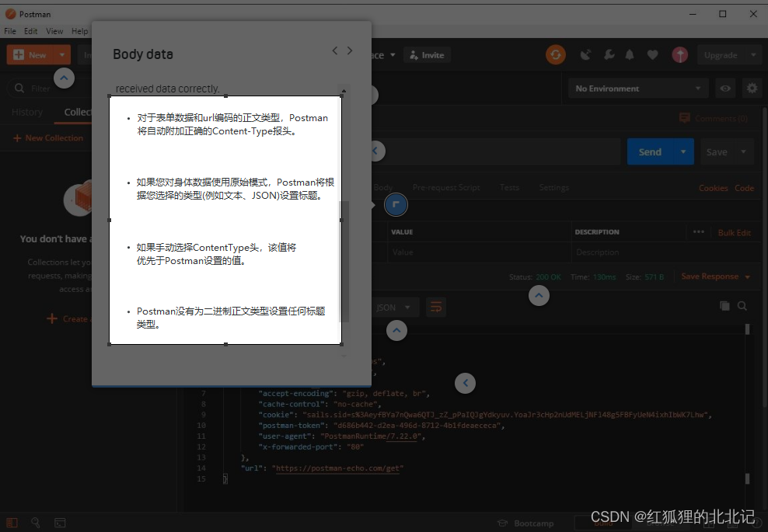Image resolution: width=768 pixels, height=532 pixels.
Task: Switch to the Tests tab
Action: click(x=509, y=187)
